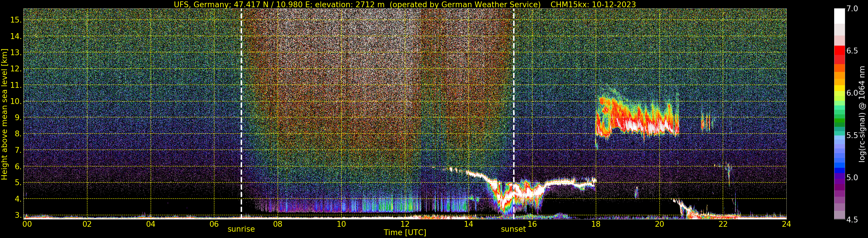Click the time tick label '20'

point(659,224)
